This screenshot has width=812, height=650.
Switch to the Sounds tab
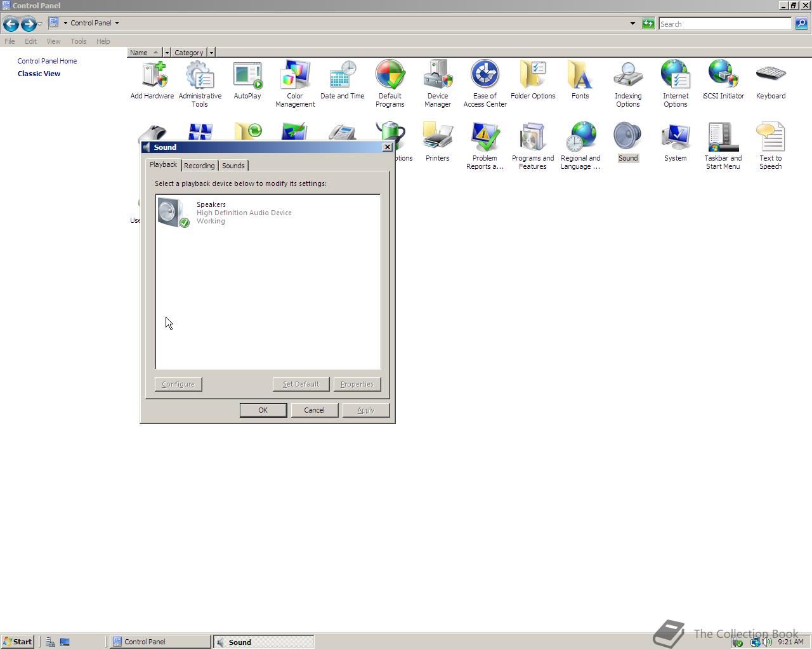tap(233, 166)
